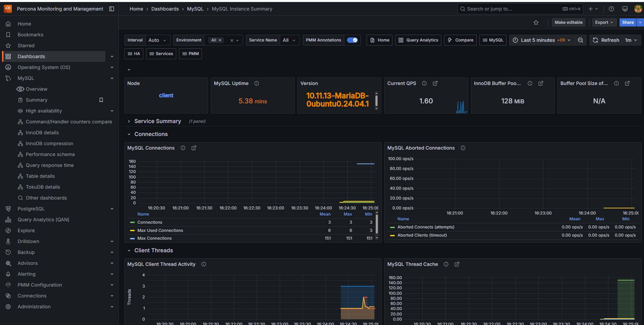
Task: Open the help question mark icon
Action: (611, 9)
